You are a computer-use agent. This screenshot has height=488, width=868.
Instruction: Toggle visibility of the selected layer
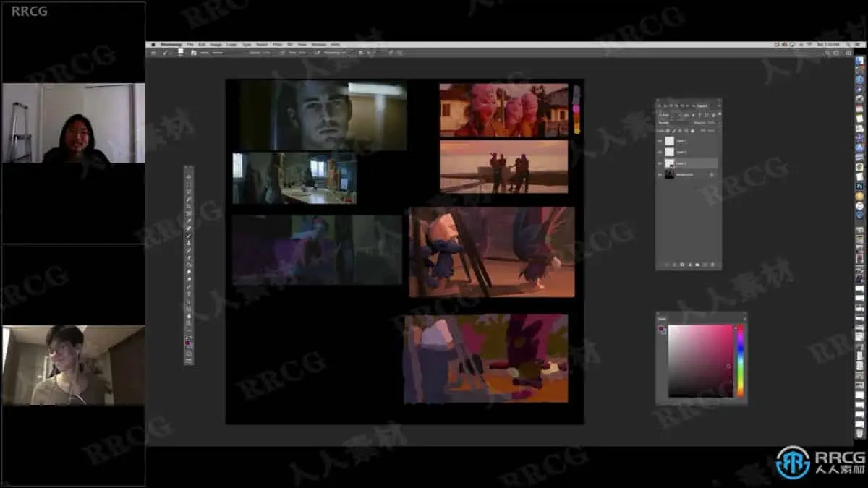point(660,163)
